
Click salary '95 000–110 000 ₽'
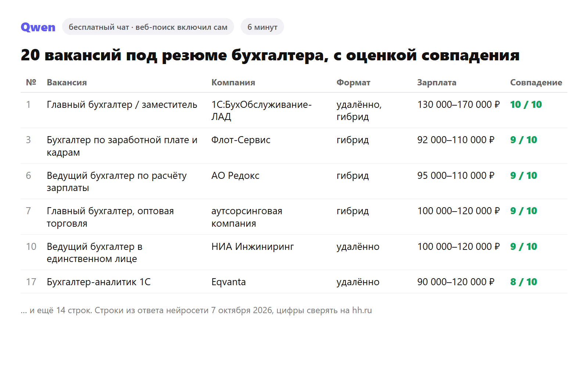[456, 176]
